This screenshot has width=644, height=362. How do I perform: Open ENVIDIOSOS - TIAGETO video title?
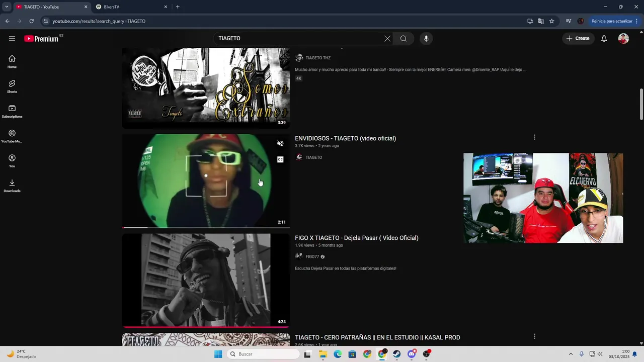pos(345,138)
